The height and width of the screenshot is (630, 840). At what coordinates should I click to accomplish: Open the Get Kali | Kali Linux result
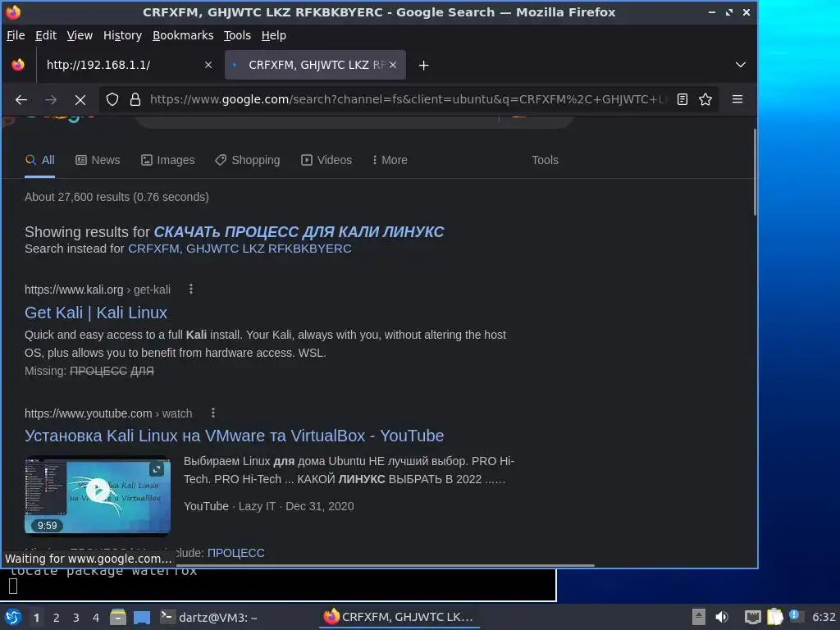[96, 313]
